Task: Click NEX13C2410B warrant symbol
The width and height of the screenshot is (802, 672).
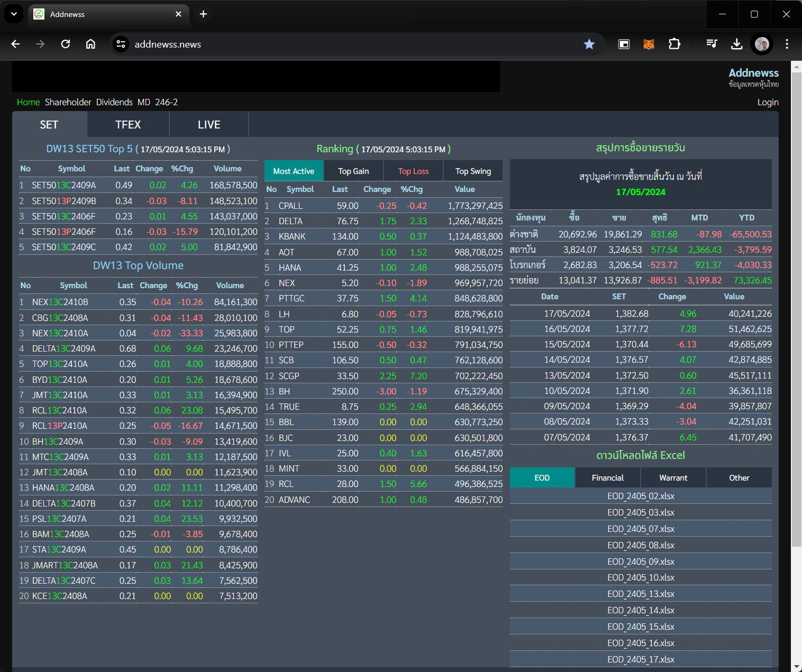Action: [60, 302]
